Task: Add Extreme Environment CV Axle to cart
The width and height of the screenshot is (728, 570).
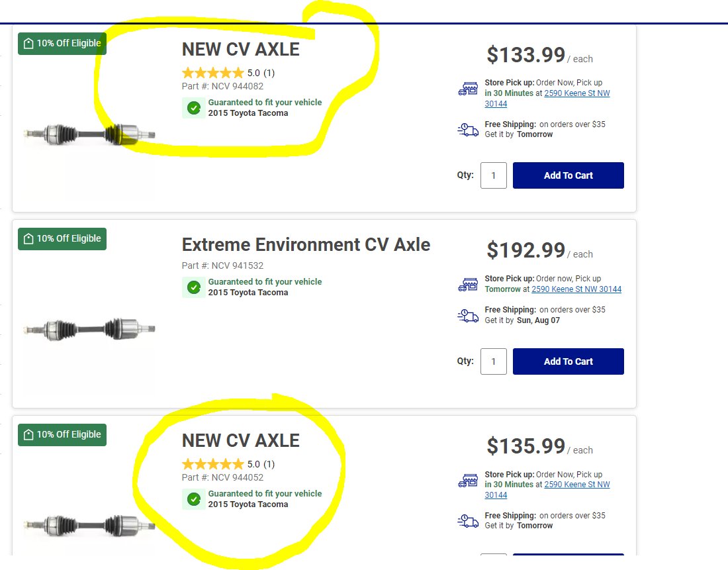Action: (x=568, y=361)
